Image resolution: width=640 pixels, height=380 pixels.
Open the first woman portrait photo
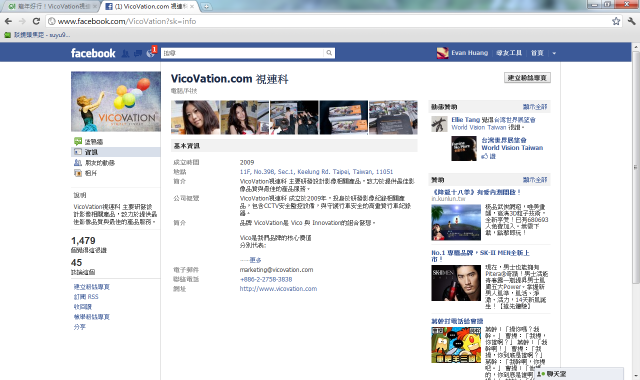click(195, 118)
